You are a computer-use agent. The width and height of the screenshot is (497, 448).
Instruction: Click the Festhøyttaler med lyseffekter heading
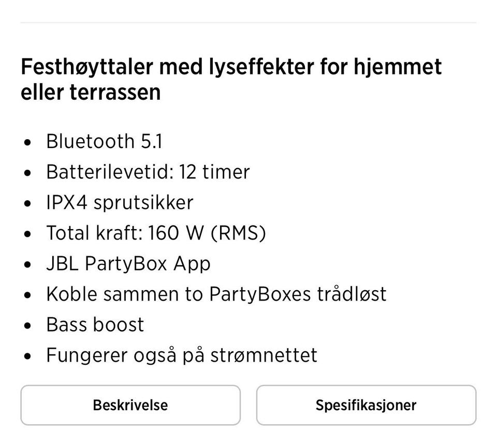[x=231, y=80]
